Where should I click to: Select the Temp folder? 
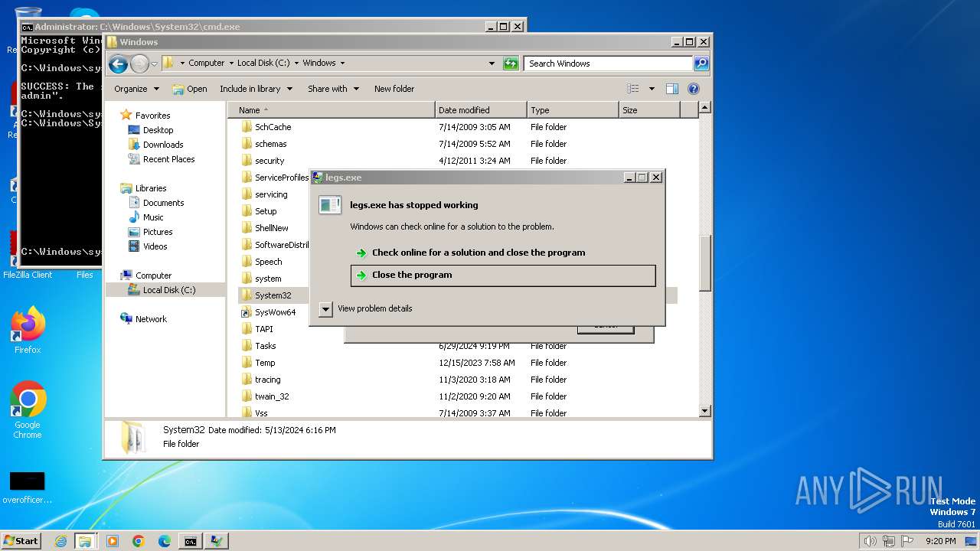[265, 363]
